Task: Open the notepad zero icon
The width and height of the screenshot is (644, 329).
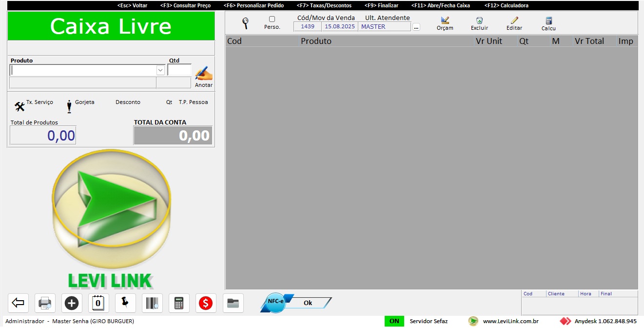Action: pos(98,303)
